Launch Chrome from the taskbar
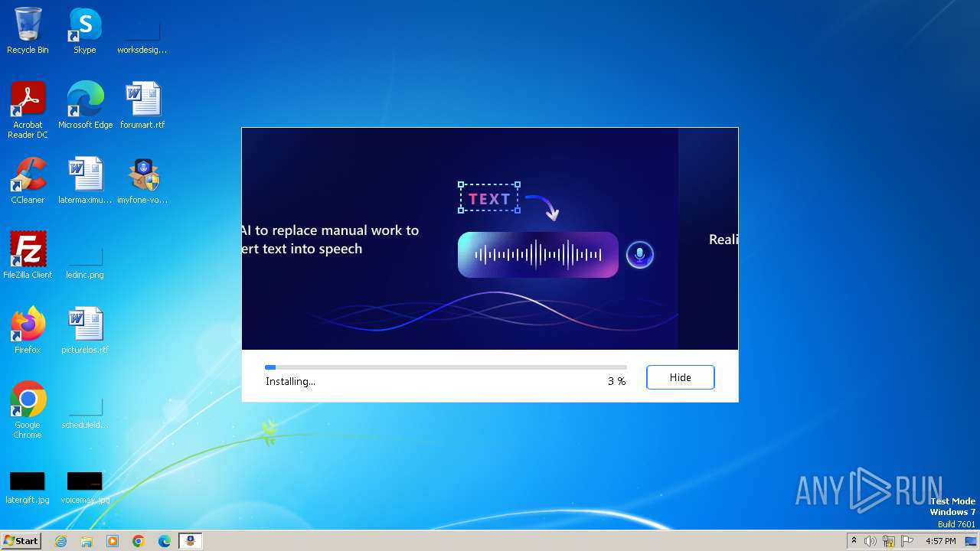This screenshot has width=980, height=551. tap(139, 541)
